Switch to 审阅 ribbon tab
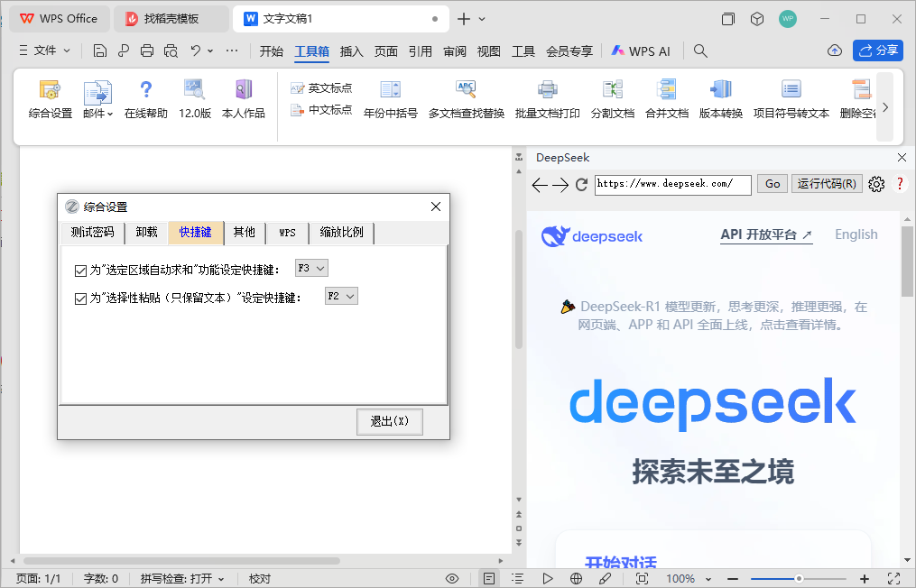Screen dimensions: 916x588 pos(455,51)
